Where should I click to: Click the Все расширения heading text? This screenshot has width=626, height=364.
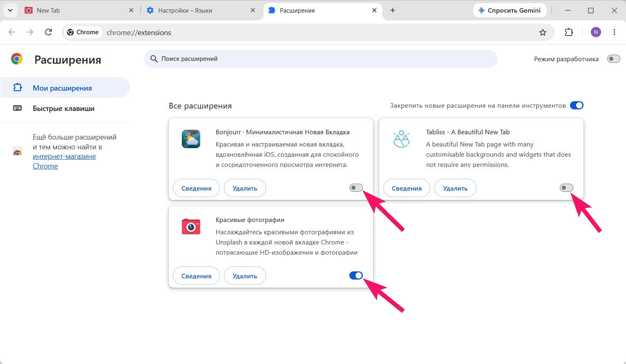[200, 106]
